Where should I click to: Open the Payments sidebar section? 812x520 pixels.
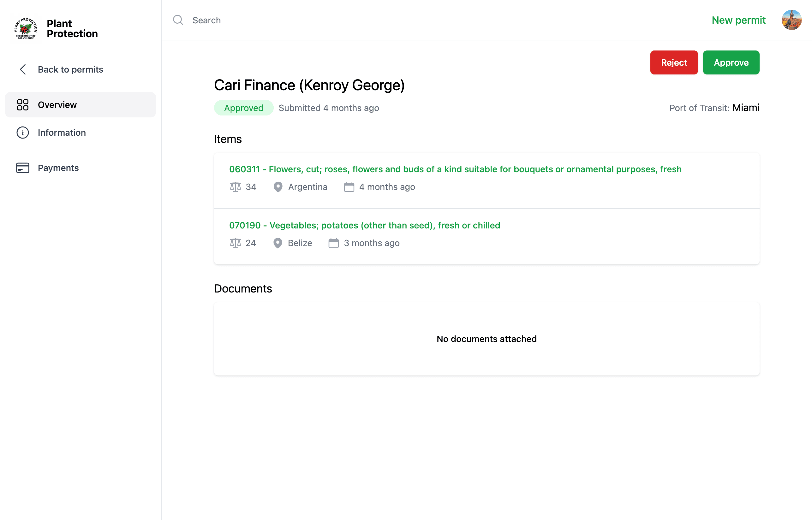(58, 168)
